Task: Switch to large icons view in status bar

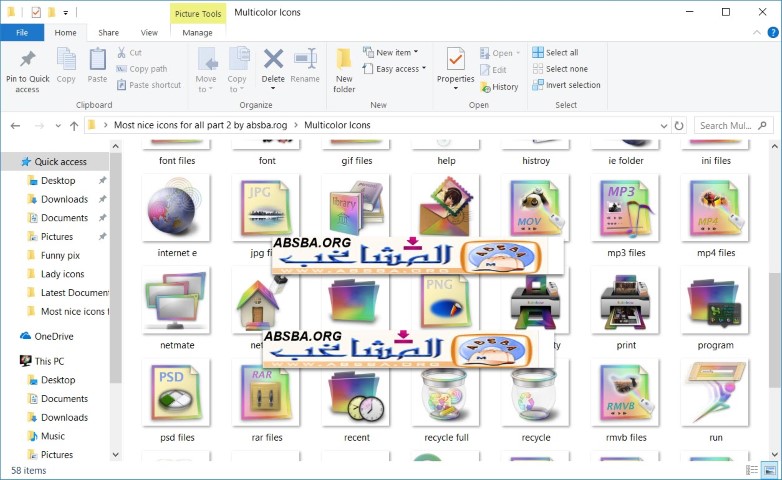Action: tap(770, 470)
